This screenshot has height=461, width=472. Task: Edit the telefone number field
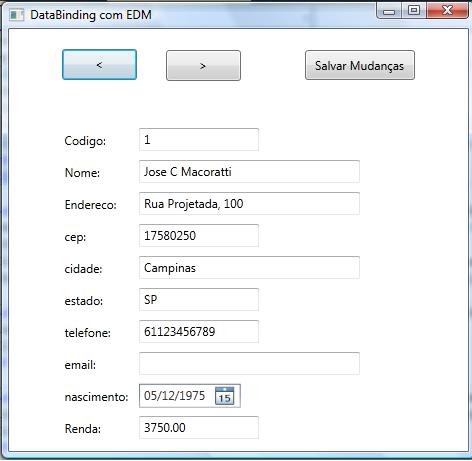(199, 331)
